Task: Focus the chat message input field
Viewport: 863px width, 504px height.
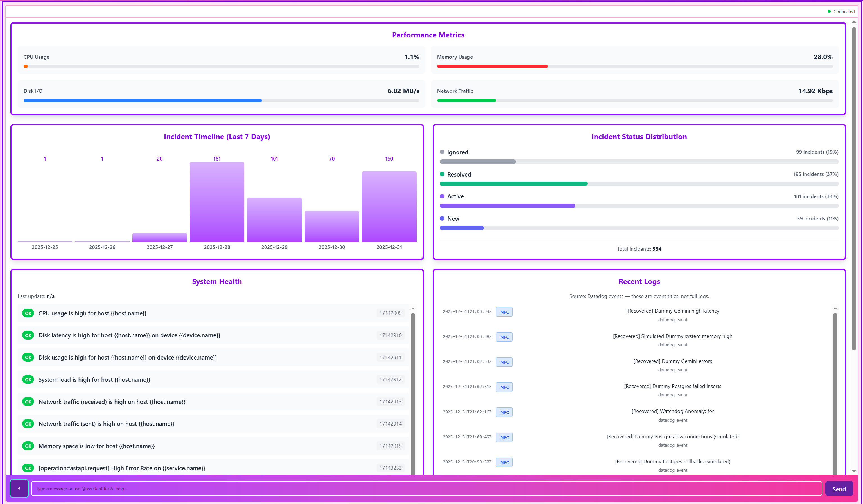Action: pos(426,489)
